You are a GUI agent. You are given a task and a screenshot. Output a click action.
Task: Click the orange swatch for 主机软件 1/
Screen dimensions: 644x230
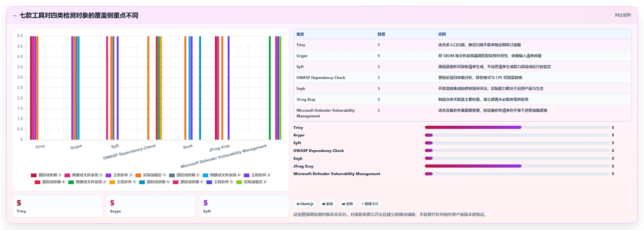pos(112,182)
